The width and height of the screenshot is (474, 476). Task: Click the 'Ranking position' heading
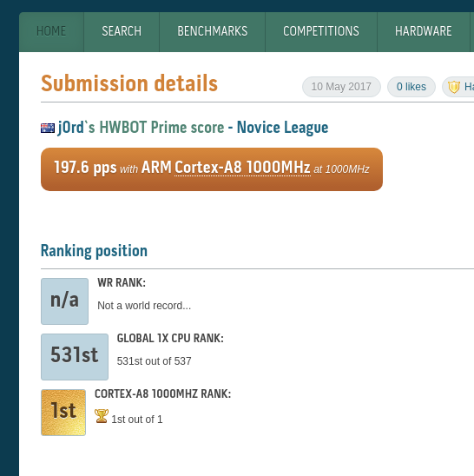94,251
